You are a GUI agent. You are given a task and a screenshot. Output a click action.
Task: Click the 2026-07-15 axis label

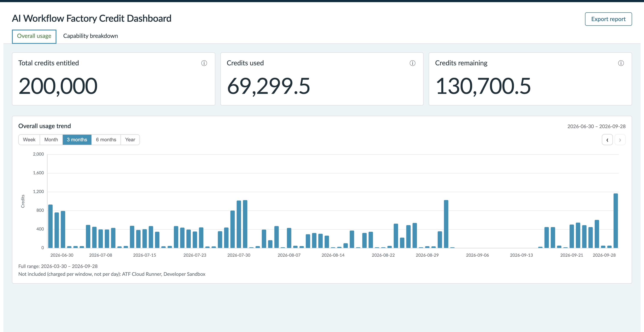pos(144,255)
